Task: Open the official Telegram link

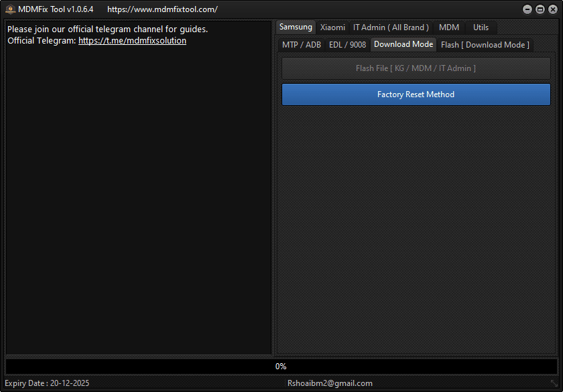Action: (132, 40)
